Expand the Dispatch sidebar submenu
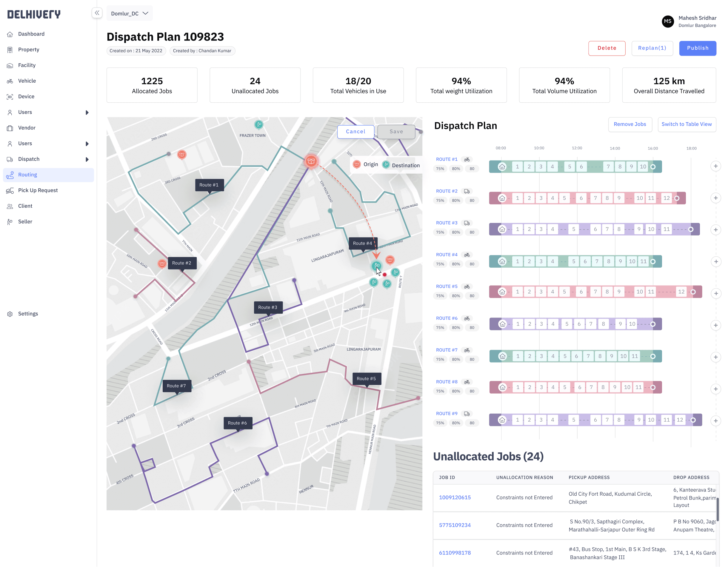Viewport: 728px width, 567px height. (87, 159)
